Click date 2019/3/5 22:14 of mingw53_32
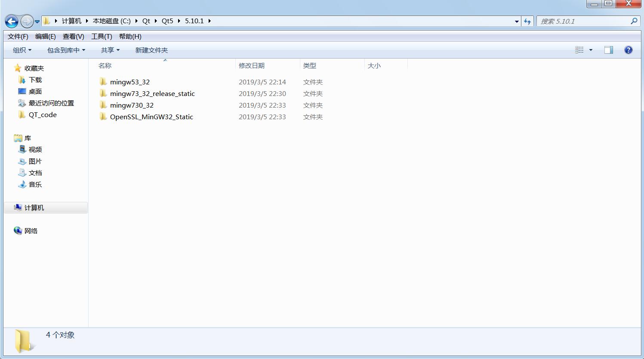Screen dimensions: 644x359 (262, 82)
